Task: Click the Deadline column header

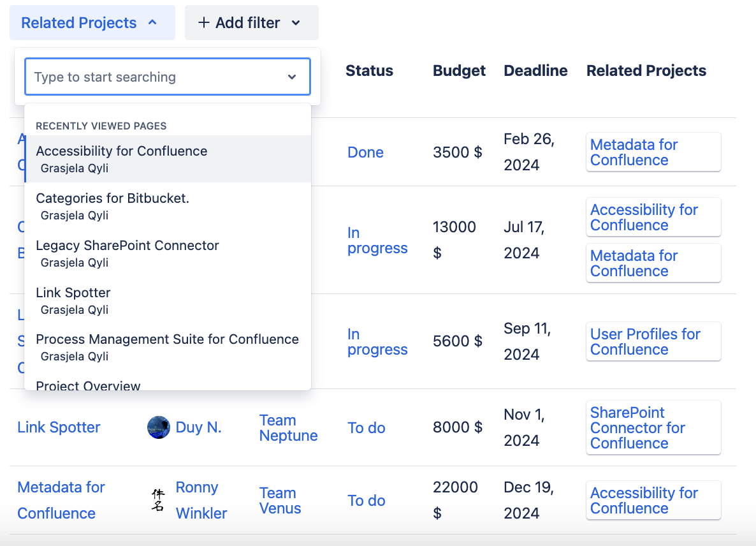Action: [x=535, y=71]
